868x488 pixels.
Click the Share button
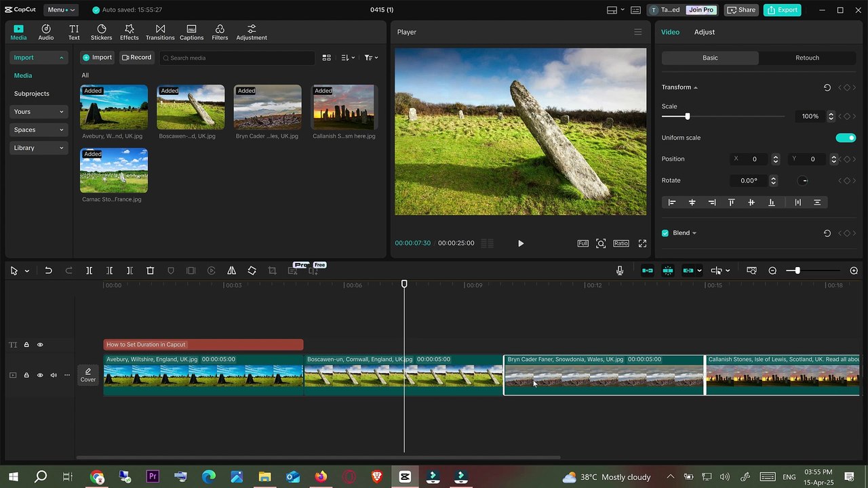[741, 9]
